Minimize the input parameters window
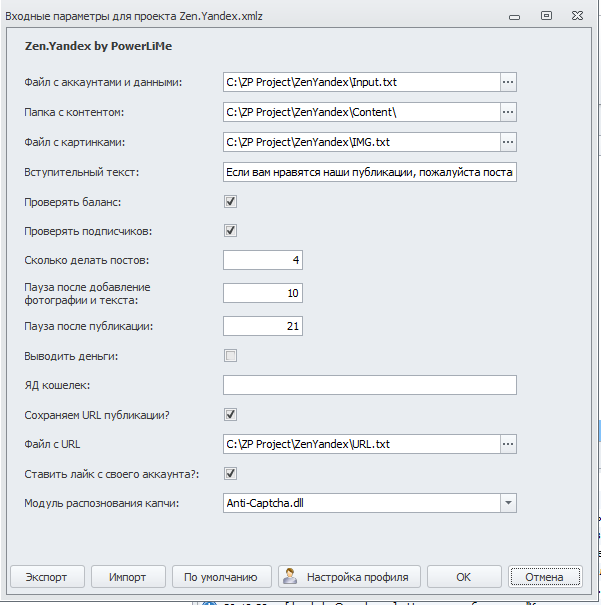The image size is (601, 605). click(x=514, y=17)
